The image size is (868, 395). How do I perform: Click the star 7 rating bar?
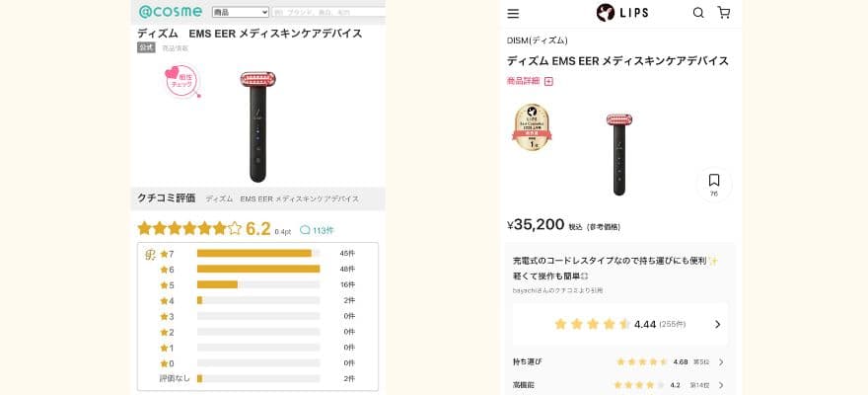tap(258, 253)
